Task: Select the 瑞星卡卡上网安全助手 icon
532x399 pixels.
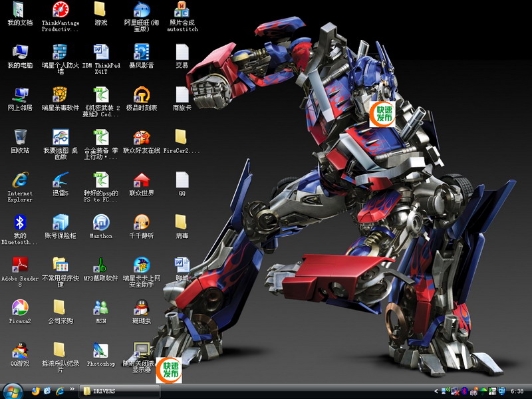Action: [x=142, y=273]
